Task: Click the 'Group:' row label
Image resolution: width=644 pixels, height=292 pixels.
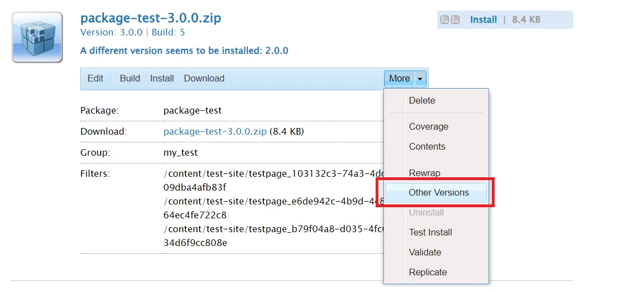Action: (x=95, y=152)
